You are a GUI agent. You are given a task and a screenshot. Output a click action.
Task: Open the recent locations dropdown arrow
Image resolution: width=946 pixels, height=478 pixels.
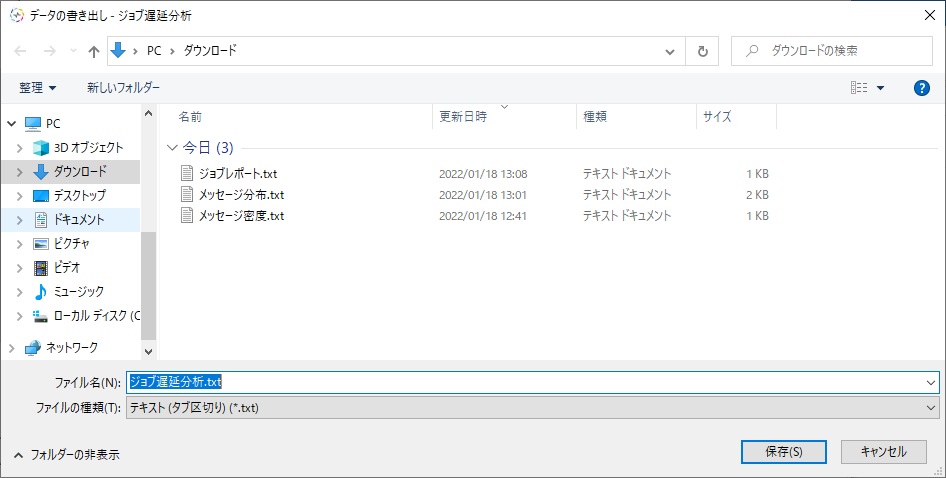[x=73, y=51]
